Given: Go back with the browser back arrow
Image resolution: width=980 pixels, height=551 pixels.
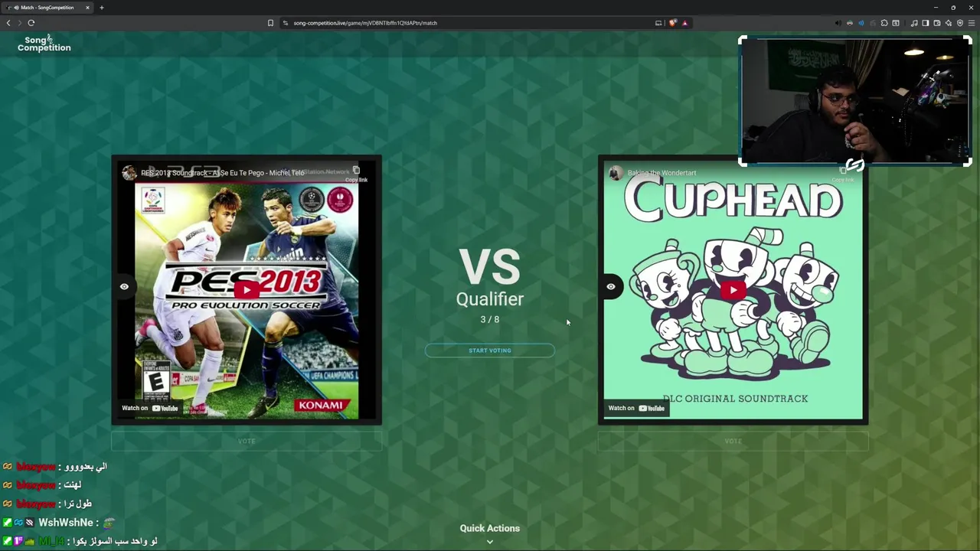Looking at the screenshot, I should point(8,23).
